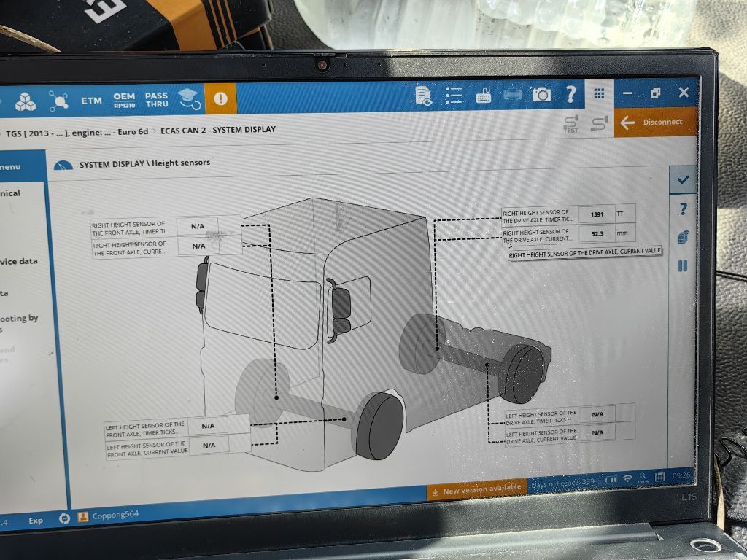This screenshot has height=560, width=747.
Task: Click the PASS THRU toolbar item
Action: point(156,99)
